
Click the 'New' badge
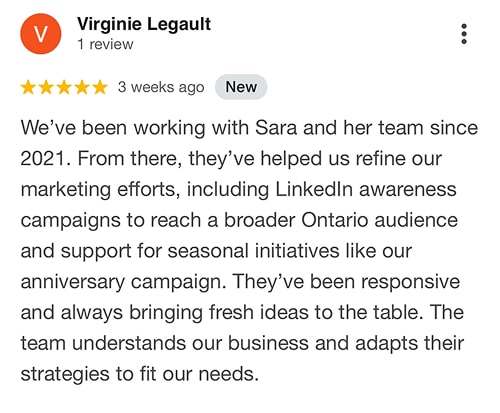pyautogui.click(x=241, y=87)
